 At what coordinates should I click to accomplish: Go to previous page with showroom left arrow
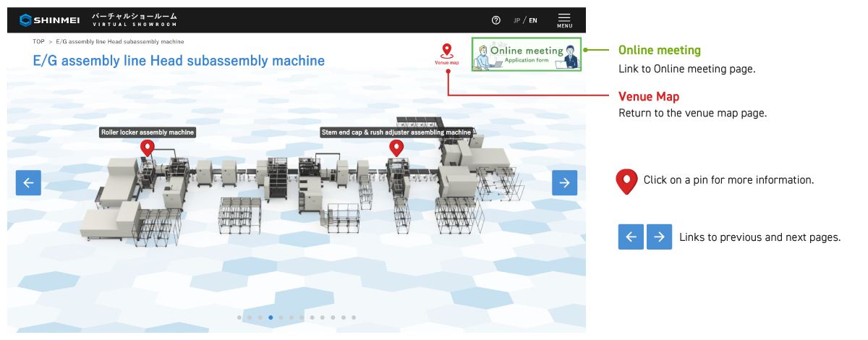[x=28, y=183]
